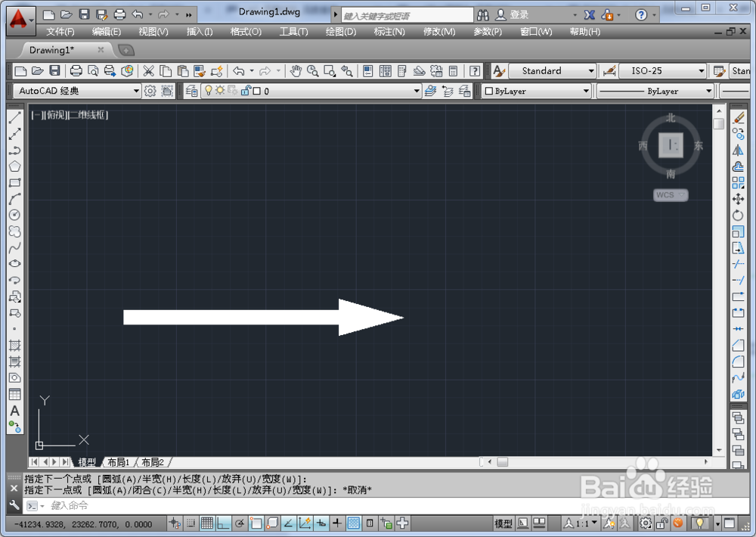Click the QuickCalc calculator icon
This screenshot has width=756, height=537.
(453, 71)
